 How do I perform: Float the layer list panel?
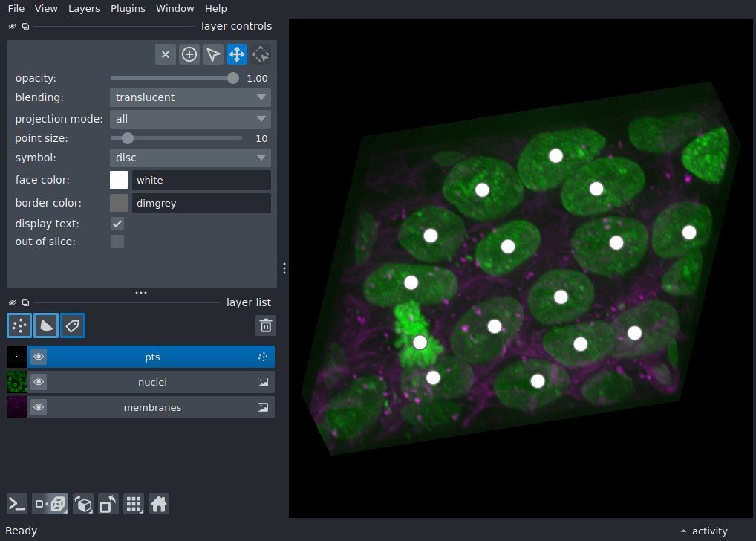[25, 303]
